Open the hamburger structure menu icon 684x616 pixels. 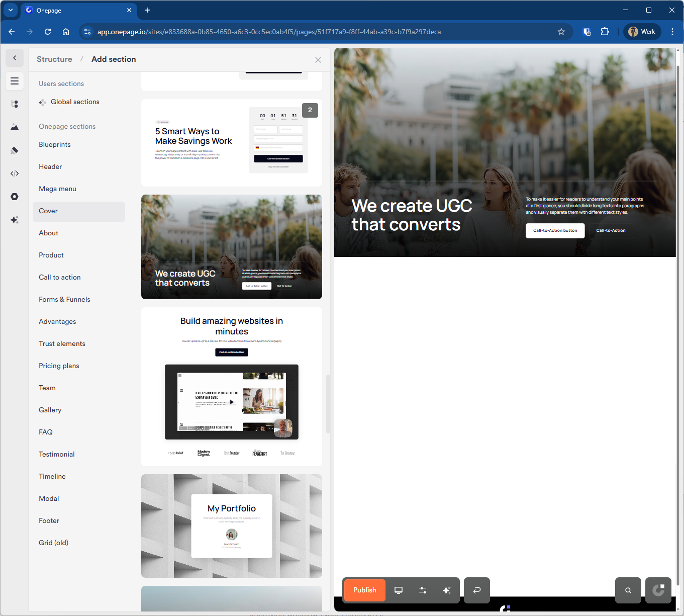(15, 81)
